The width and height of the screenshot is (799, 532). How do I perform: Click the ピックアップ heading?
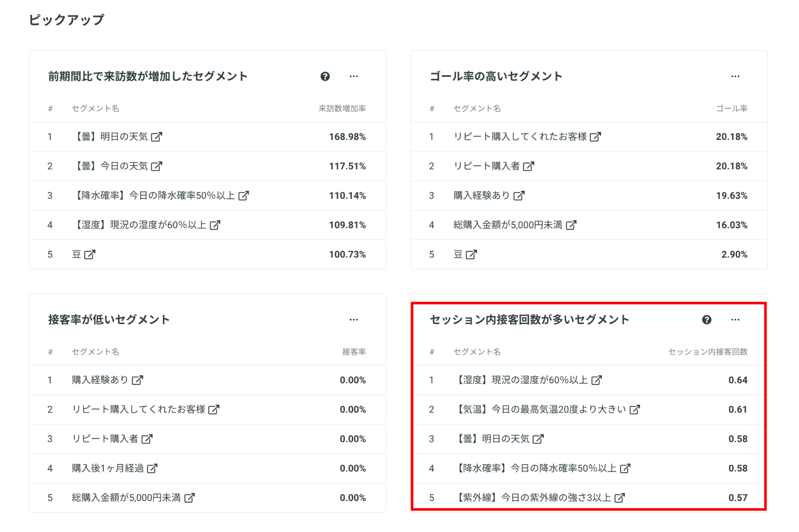66,20
